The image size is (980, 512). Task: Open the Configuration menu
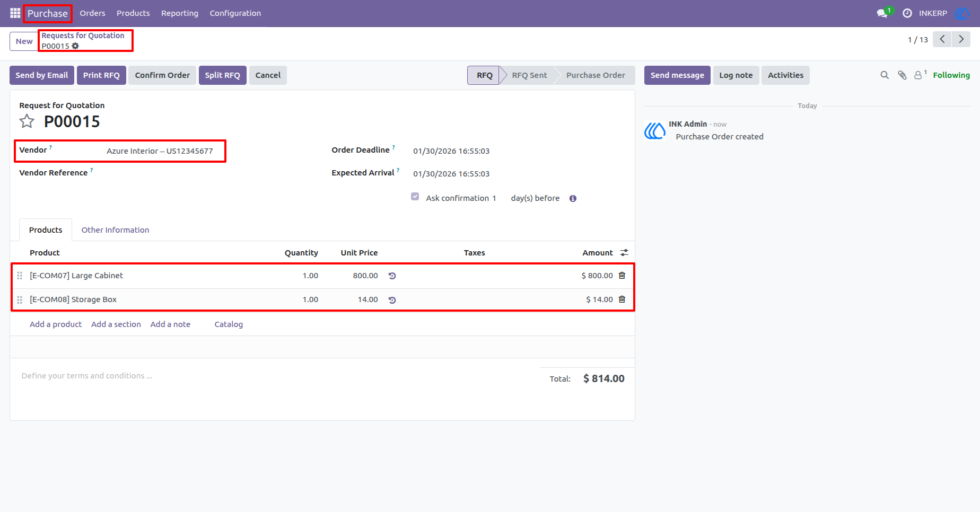(x=235, y=13)
